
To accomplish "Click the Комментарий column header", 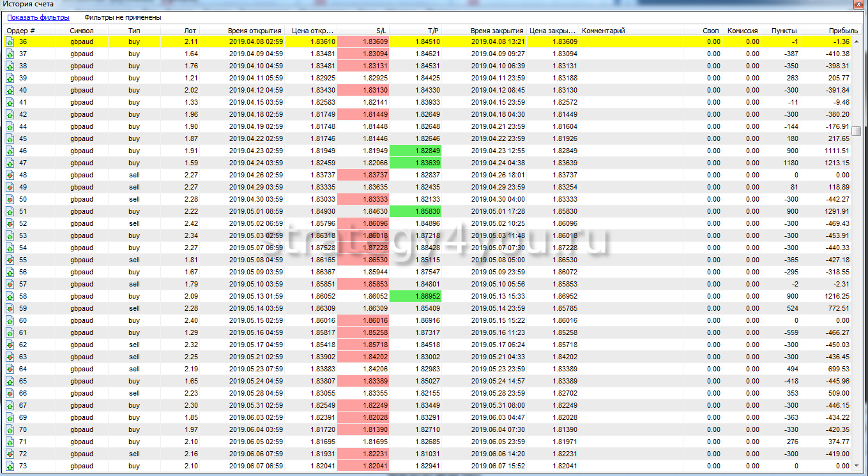I will click(x=604, y=31).
